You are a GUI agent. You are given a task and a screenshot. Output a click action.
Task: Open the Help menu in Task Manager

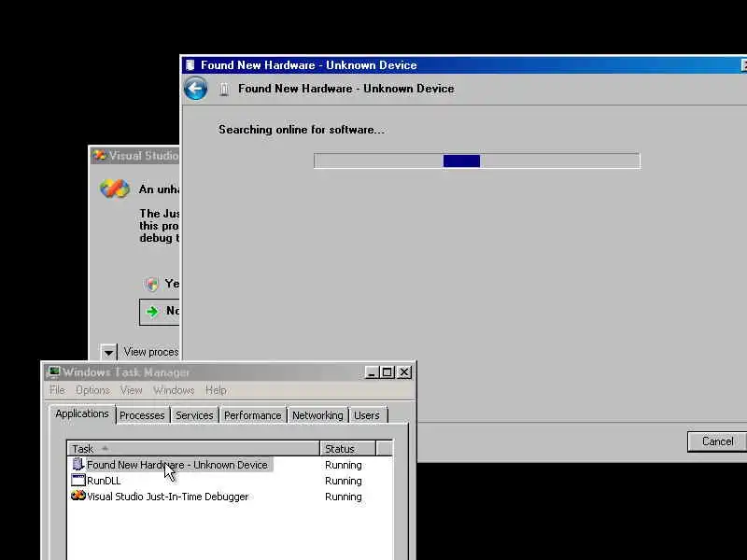[216, 390]
